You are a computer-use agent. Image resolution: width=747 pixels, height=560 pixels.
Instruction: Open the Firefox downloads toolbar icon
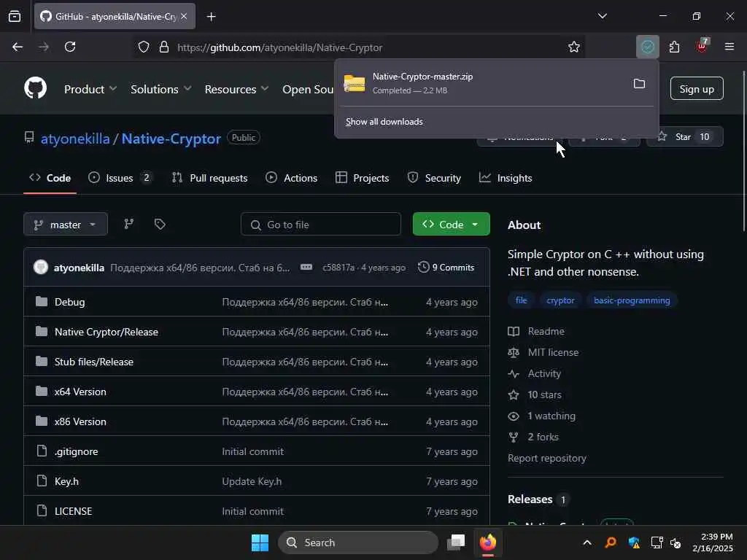click(648, 47)
